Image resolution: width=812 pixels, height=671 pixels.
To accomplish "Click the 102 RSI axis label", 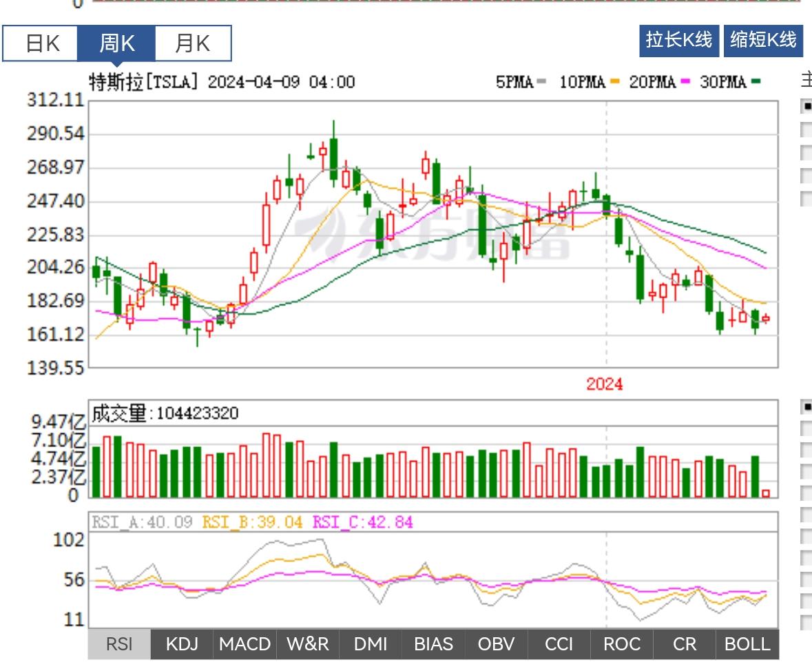I will click(x=68, y=540).
